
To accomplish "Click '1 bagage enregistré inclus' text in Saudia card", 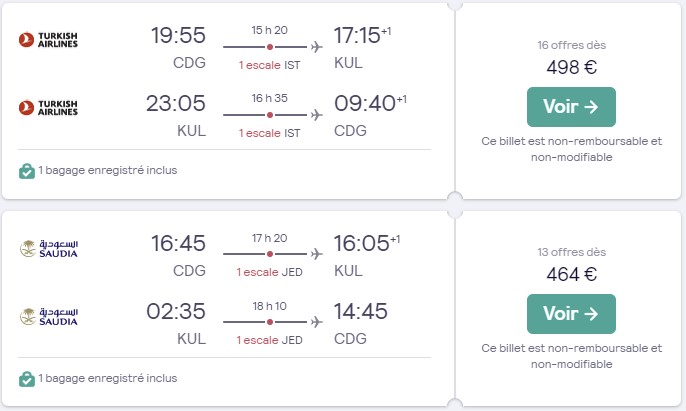I will point(108,378).
